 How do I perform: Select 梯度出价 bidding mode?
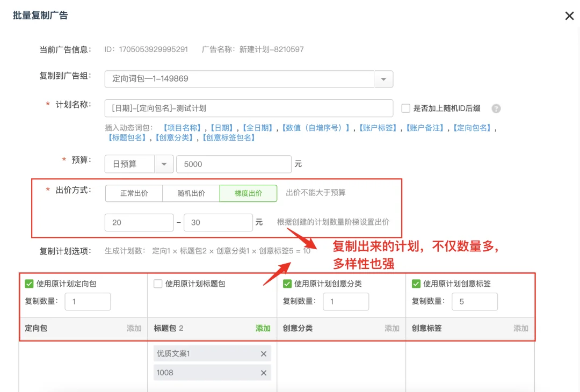coord(248,193)
